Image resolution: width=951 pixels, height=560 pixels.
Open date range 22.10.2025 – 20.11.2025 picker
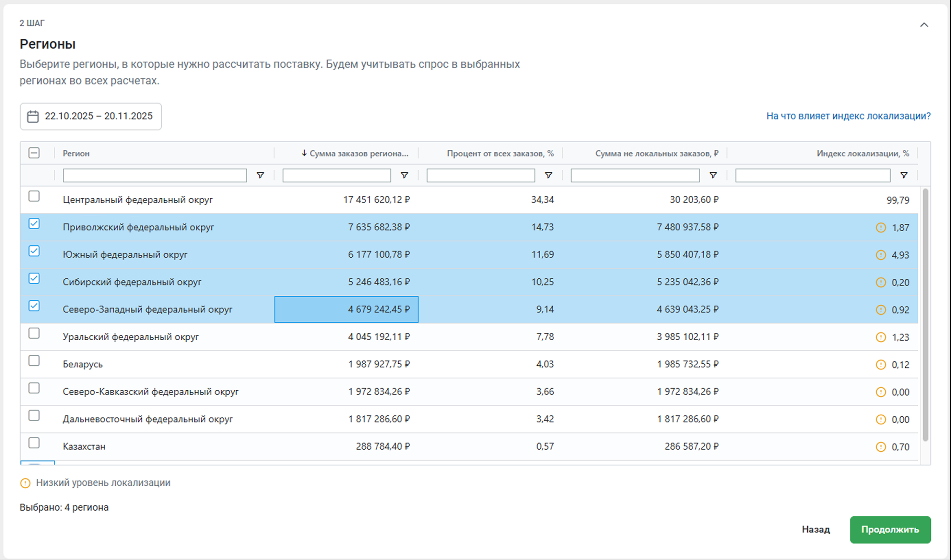[98, 116]
